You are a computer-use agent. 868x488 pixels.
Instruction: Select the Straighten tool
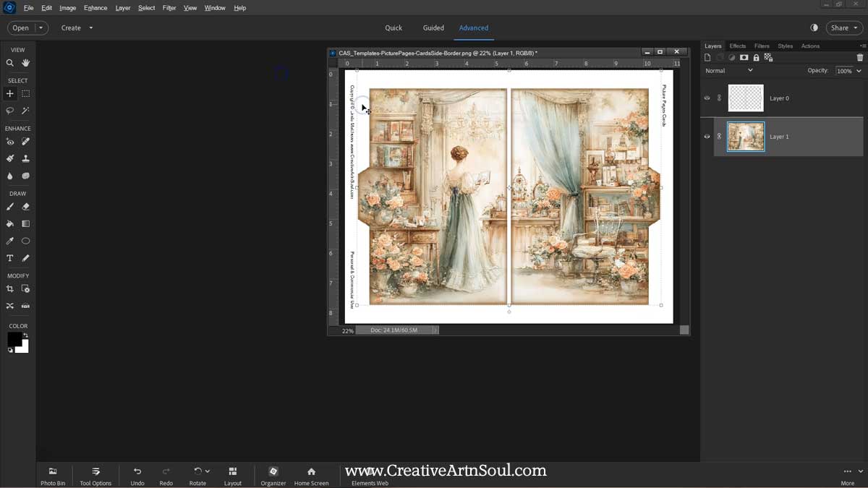pos(26,306)
